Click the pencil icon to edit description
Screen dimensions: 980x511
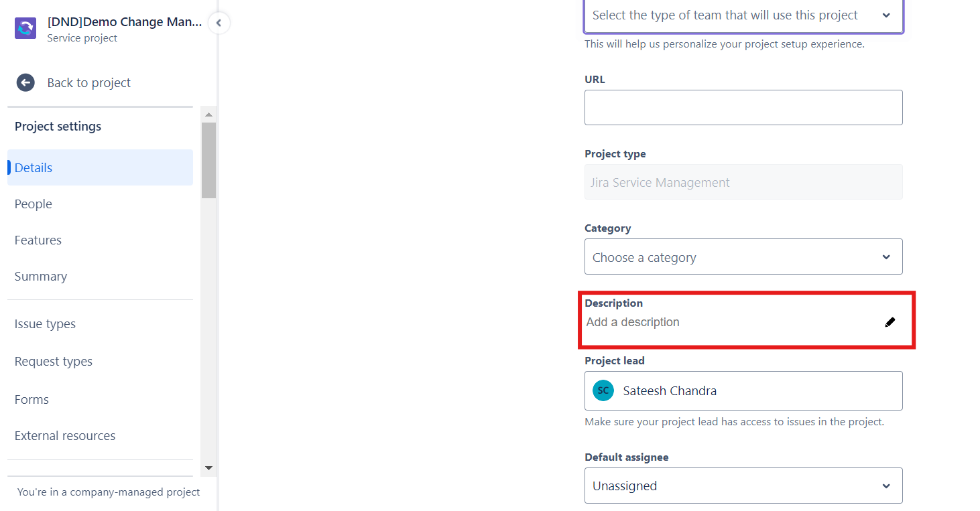click(x=890, y=322)
